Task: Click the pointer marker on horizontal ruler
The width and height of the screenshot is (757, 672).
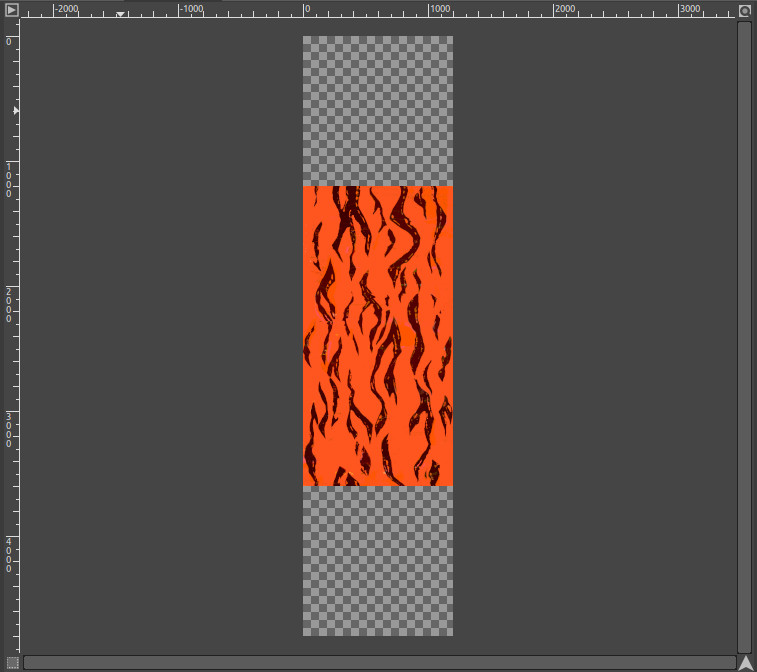Action: (x=120, y=14)
